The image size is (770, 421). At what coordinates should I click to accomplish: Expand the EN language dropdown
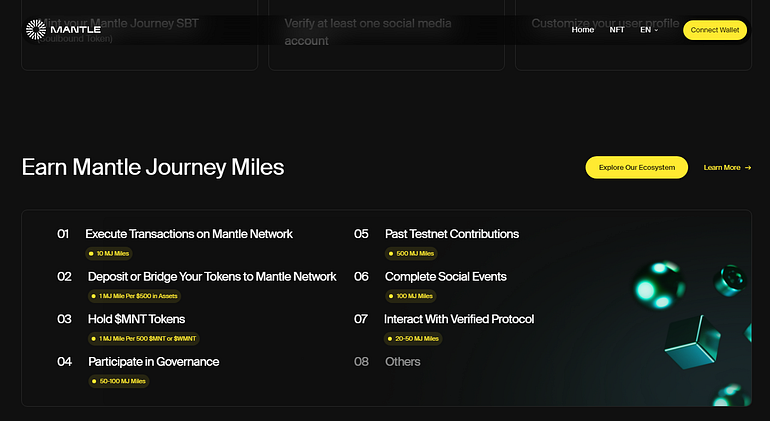(x=649, y=30)
